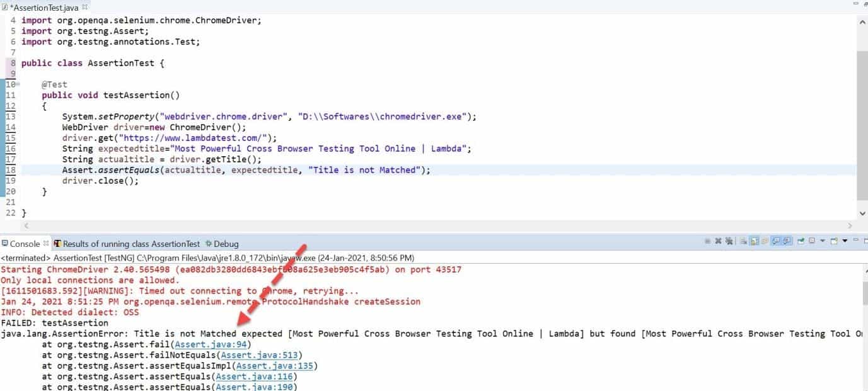Click the 'Timed out connecting' warning line

click(180, 291)
